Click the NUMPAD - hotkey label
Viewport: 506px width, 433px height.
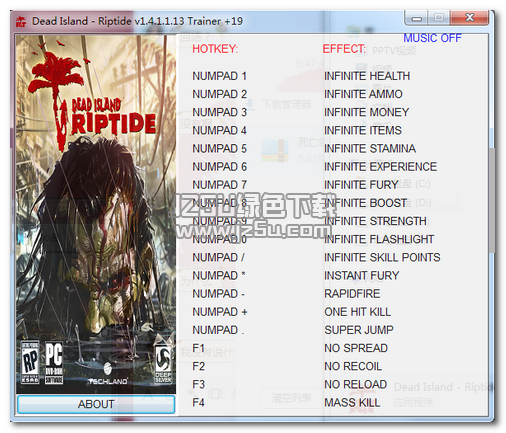(218, 294)
